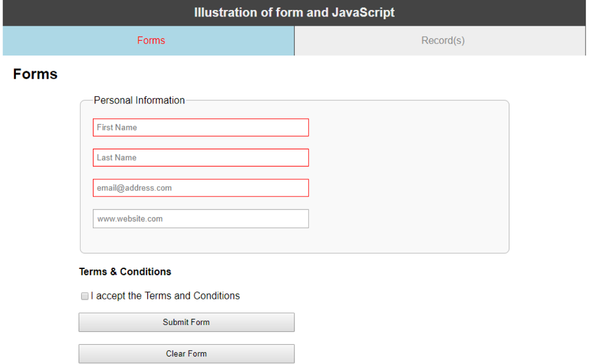Click the red 'Forms' tab label
Screen dimensions: 598x364
click(151, 41)
